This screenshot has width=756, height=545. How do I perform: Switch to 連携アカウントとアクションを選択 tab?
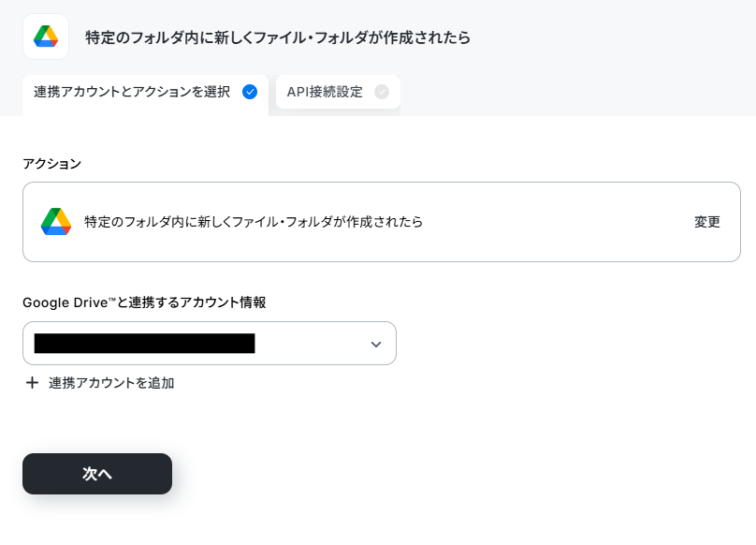(146, 96)
